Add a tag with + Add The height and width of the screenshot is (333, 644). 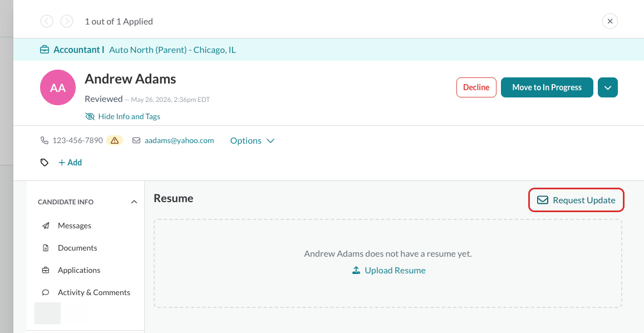pos(70,163)
